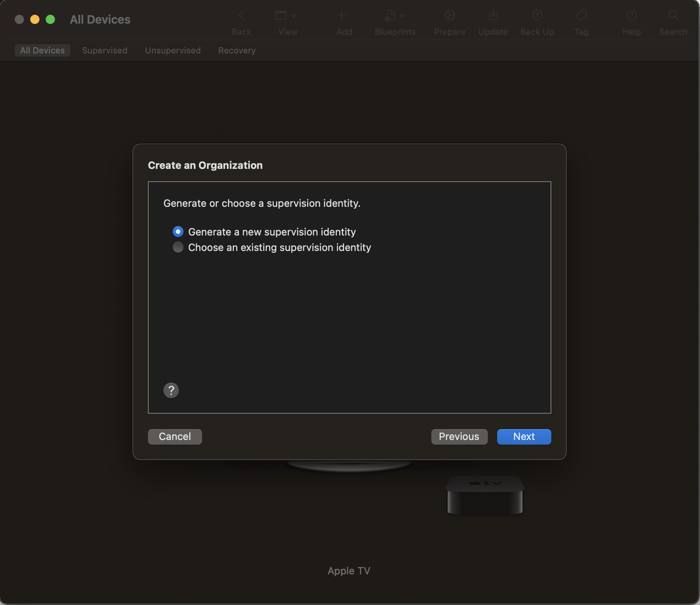The width and height of the screenshot is (700, 605).
Task: Open the Help toolbar icon
Action: click(x=631, y=15)
